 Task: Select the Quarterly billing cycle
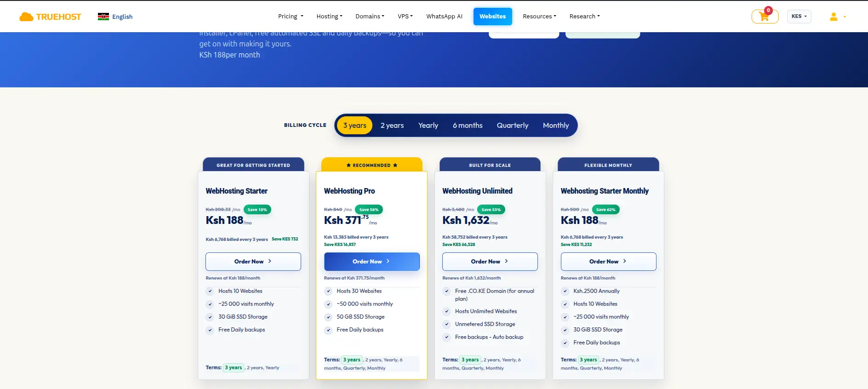(x=513, y=126)
